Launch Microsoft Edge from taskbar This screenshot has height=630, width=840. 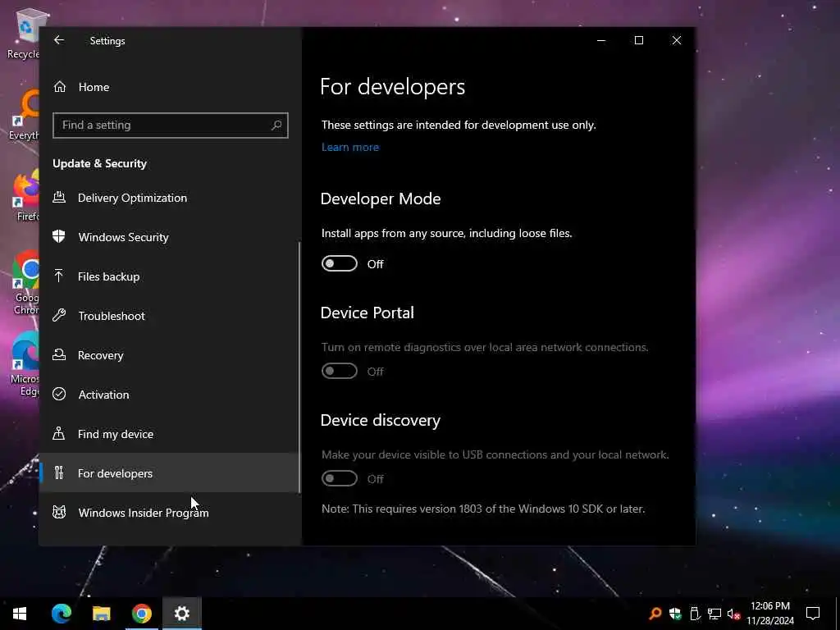(x=61, y=614)
